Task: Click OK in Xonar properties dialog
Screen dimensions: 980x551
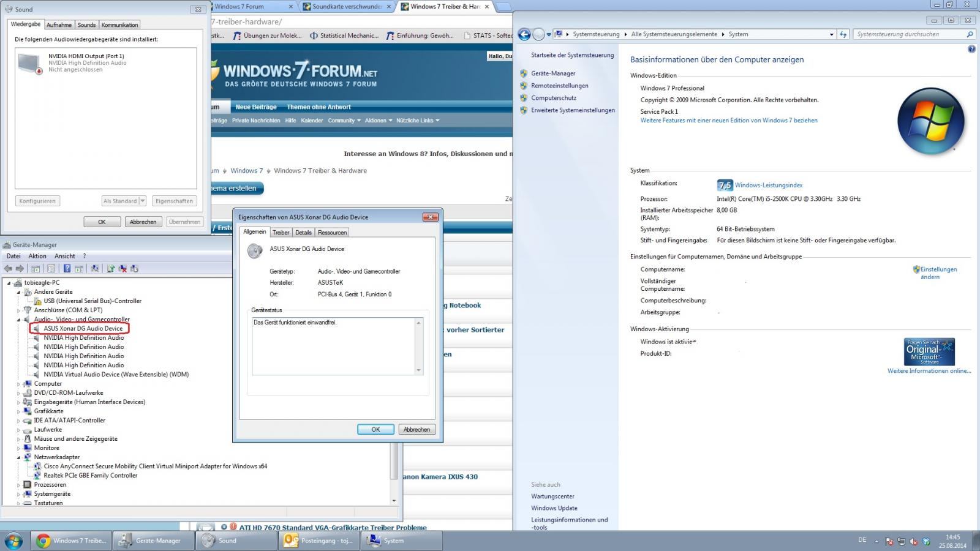Action: (375, 429)
